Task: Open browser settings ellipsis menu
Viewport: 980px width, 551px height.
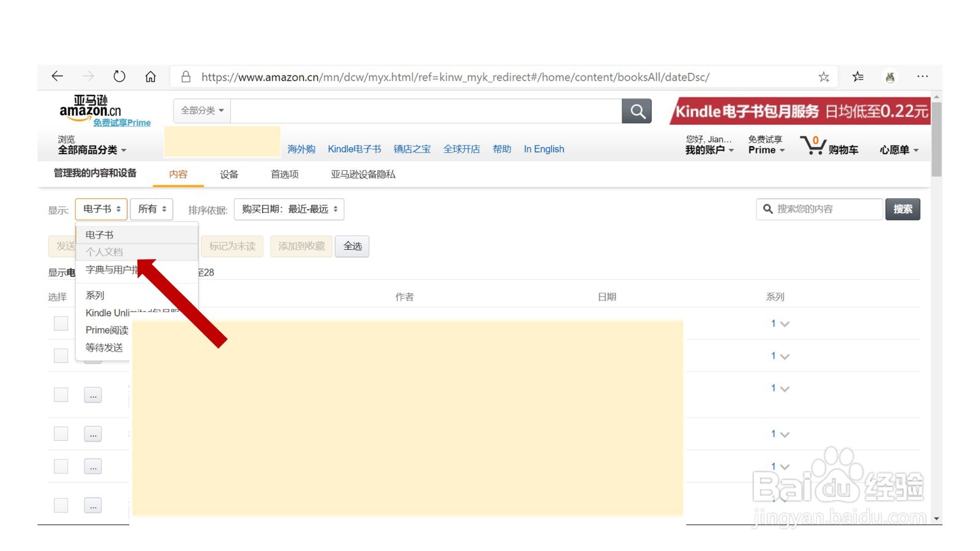Action: (x=922, y=76)
